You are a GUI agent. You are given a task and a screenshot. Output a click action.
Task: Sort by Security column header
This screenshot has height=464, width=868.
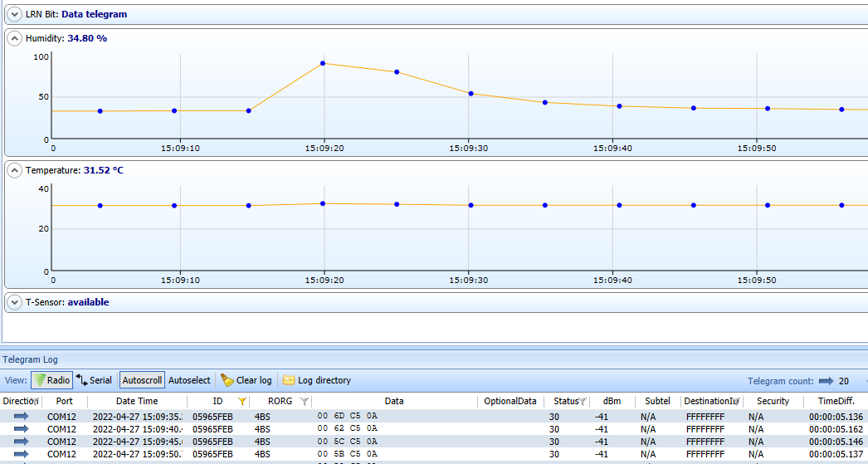click(773, 402)
